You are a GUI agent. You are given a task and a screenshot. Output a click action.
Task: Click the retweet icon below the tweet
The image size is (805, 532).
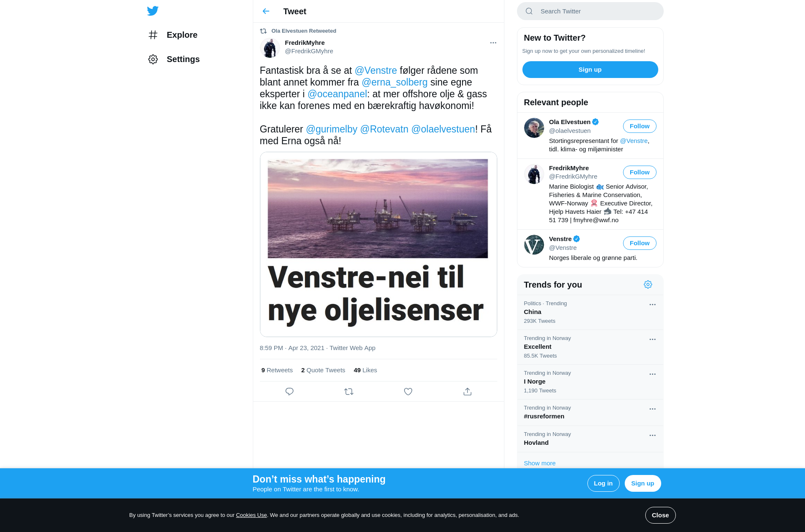pos(349,392)
